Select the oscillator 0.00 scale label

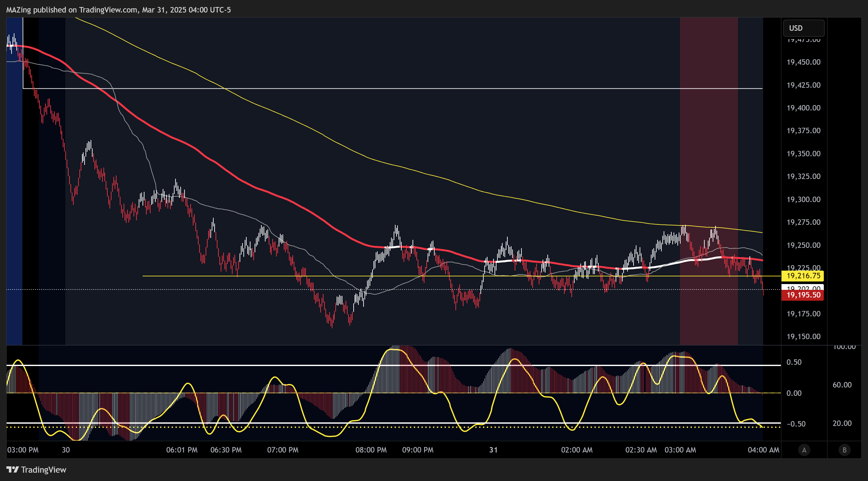coord(794,393)
